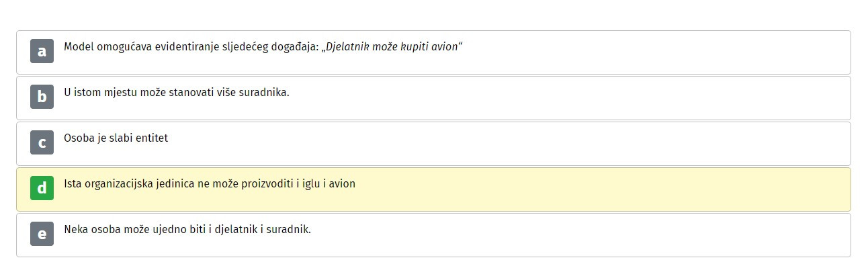Click the gray letter 'c' badge
The image size is (868, 266).
[x=42, y=142]
